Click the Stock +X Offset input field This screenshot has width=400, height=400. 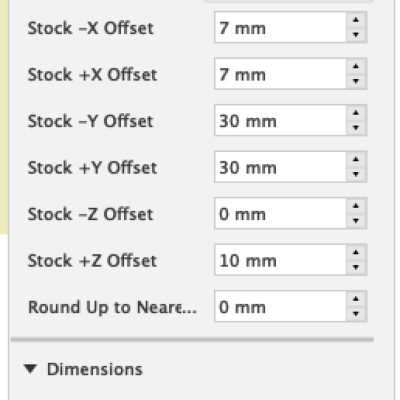click(x=280, y=74)
